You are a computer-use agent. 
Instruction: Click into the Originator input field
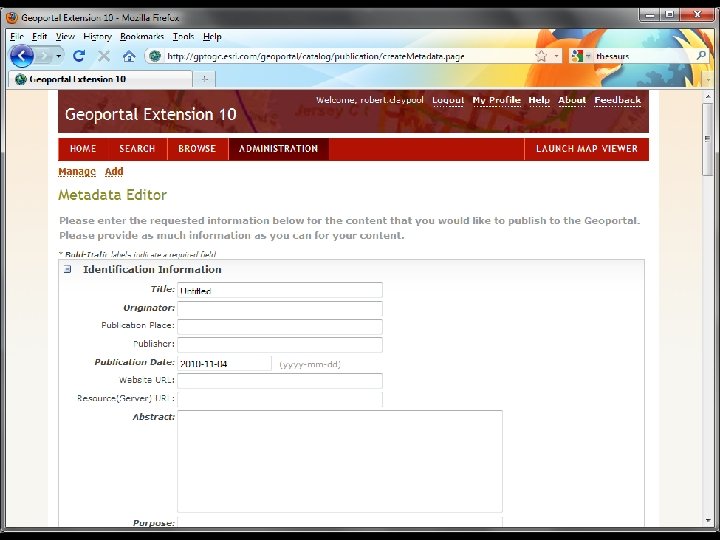(280, 309)
